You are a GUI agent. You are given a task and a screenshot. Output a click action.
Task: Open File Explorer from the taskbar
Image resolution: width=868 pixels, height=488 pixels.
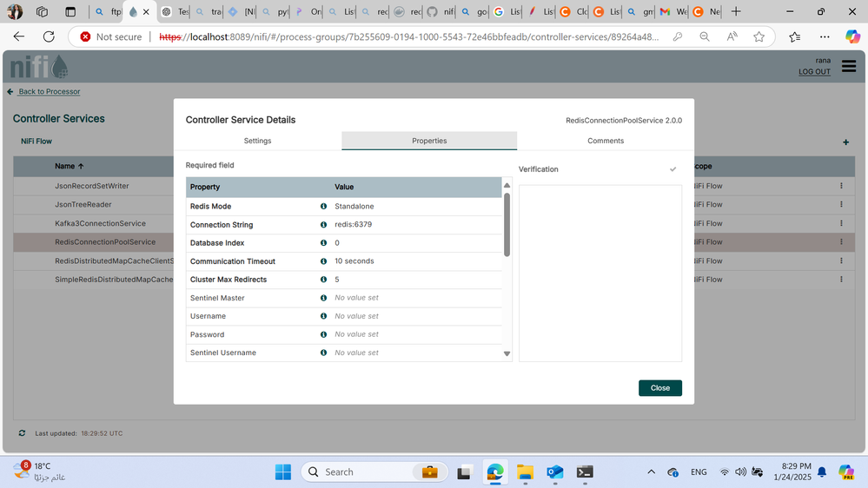525,472
